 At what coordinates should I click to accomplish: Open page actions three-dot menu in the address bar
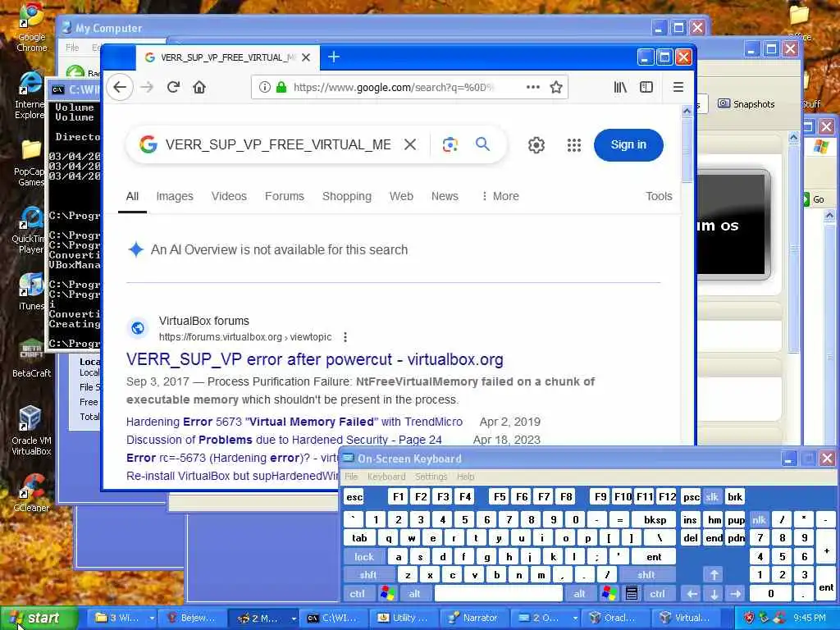click(x=533, y=87)
